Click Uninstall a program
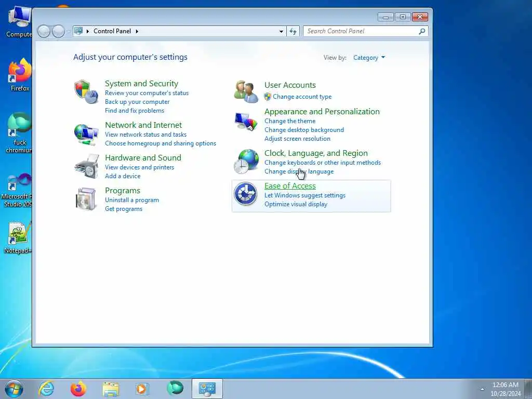Viewport: 532px width, 399px height. click(x=131, y=200)
